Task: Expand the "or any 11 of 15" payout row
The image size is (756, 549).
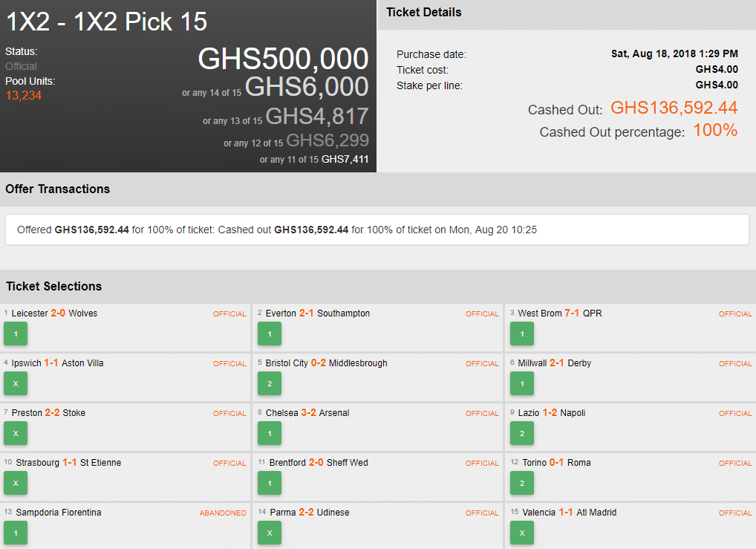Action: click(315, 159)
